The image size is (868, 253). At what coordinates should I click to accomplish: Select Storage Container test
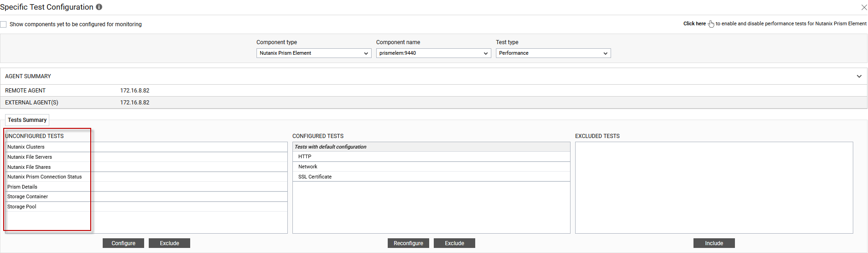(146, 196)
